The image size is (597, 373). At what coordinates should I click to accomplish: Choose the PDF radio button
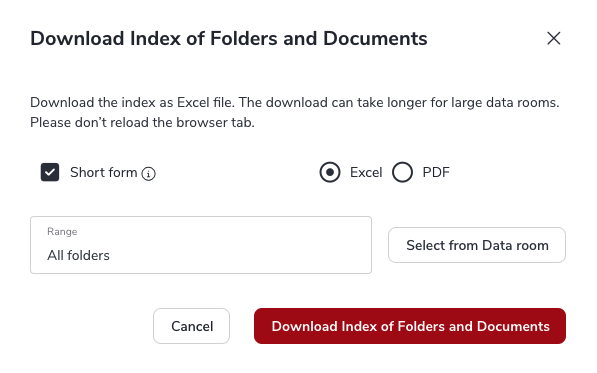point(402,172)
